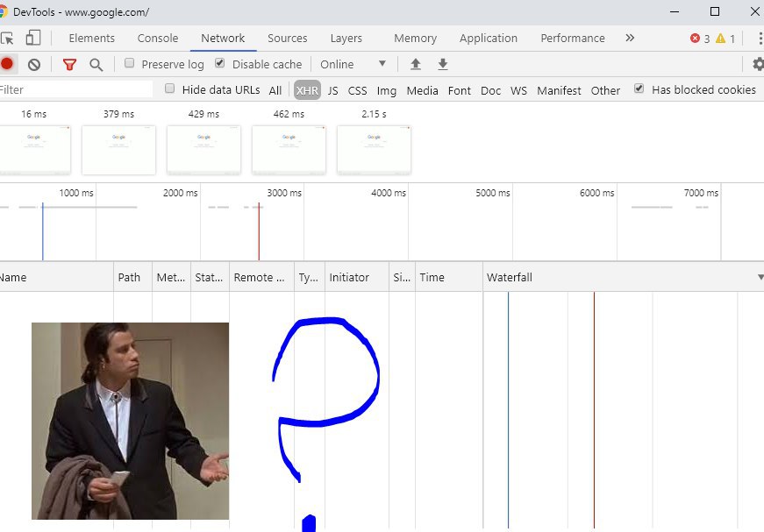Sort by the Time column header
The image size is (764, 532).
coord(449,277)
